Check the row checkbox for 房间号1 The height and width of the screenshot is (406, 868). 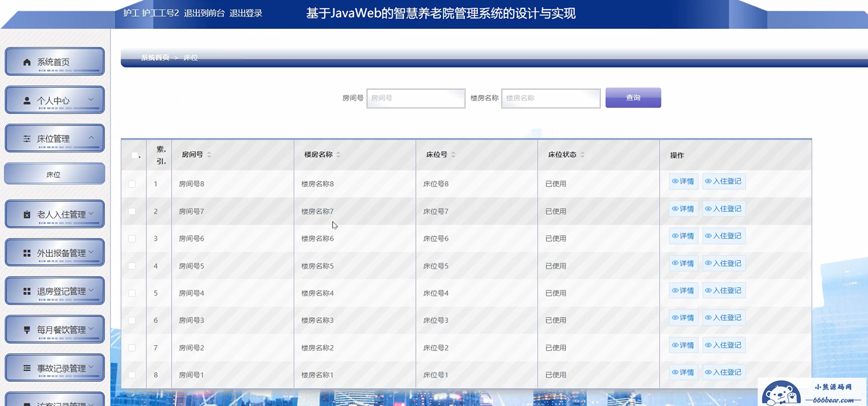[132, 375]
